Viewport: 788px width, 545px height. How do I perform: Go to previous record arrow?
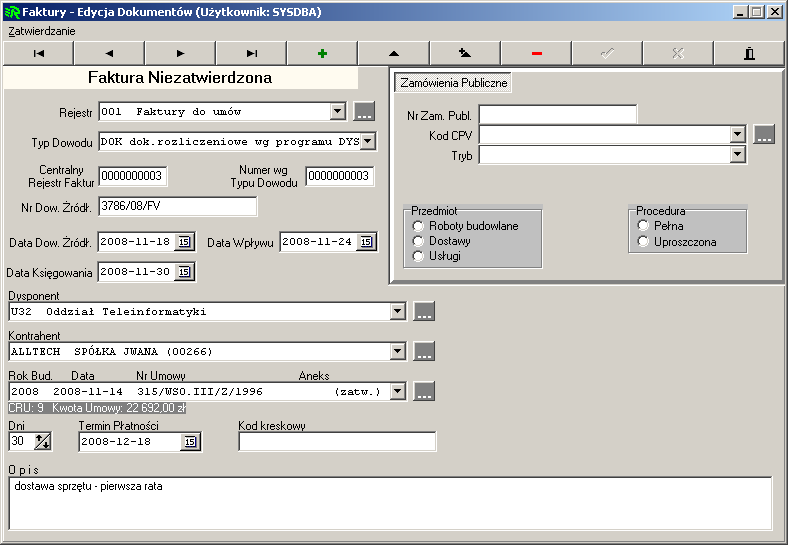click(110, 53)
